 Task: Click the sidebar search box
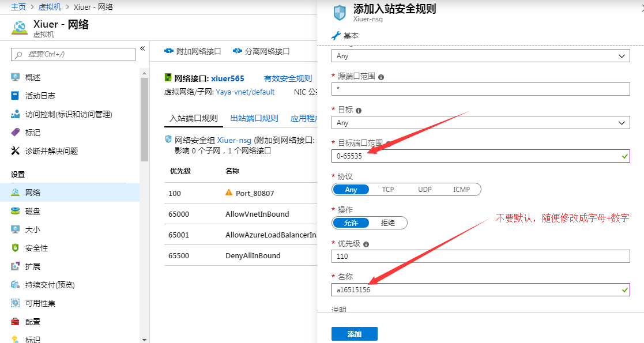pyautogui.click(x=73, y=54)
